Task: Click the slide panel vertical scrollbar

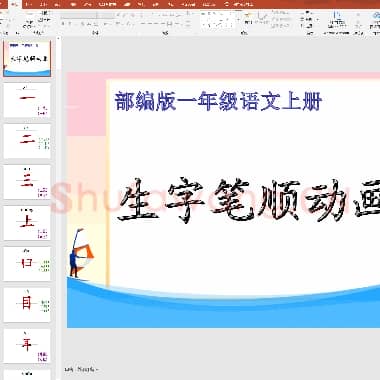Action: (58, 207)
